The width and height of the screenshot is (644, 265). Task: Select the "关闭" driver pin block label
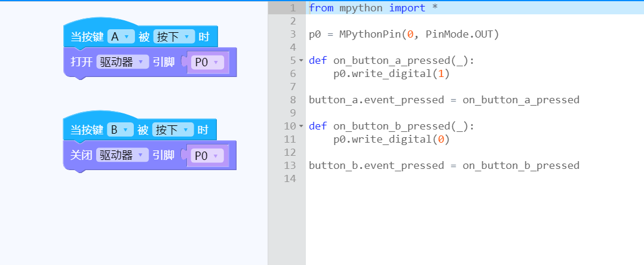[x=81, y=155]
